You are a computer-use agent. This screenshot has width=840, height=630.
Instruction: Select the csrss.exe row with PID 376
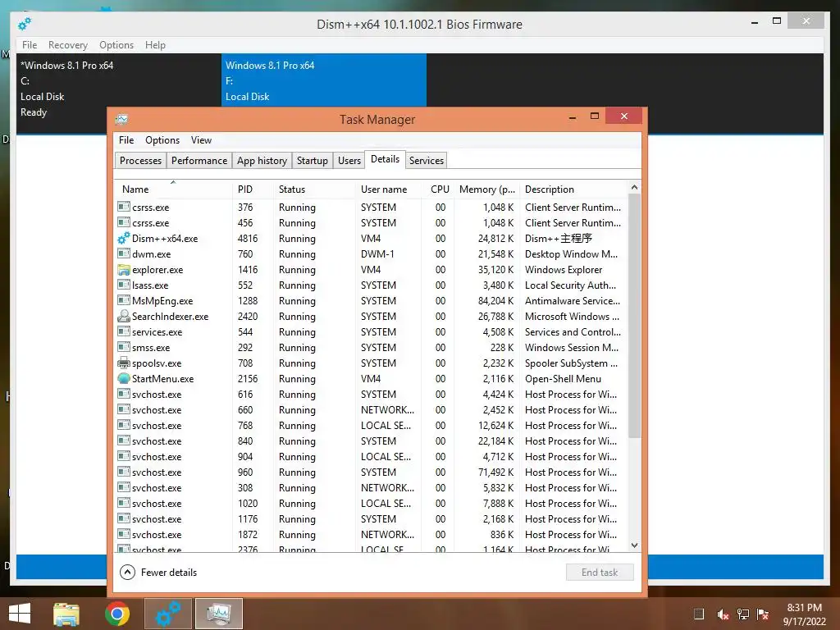(371, 208)
